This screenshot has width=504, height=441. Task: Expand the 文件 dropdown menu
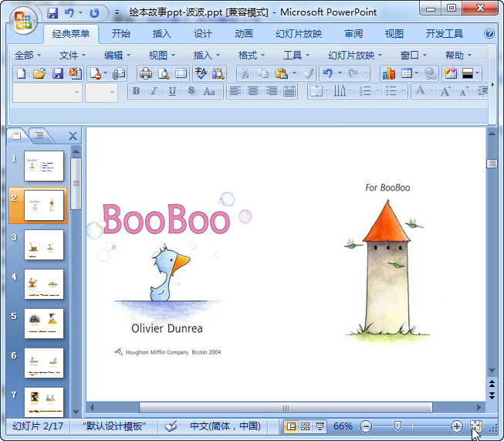pyautogui.click(x=73, y=56)
